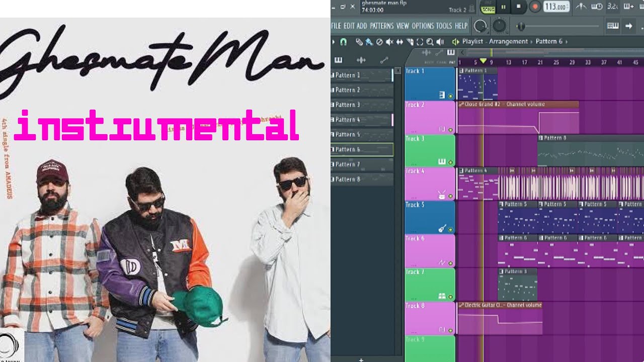Click the right arrow icon in top toolbar

point(628,26)
